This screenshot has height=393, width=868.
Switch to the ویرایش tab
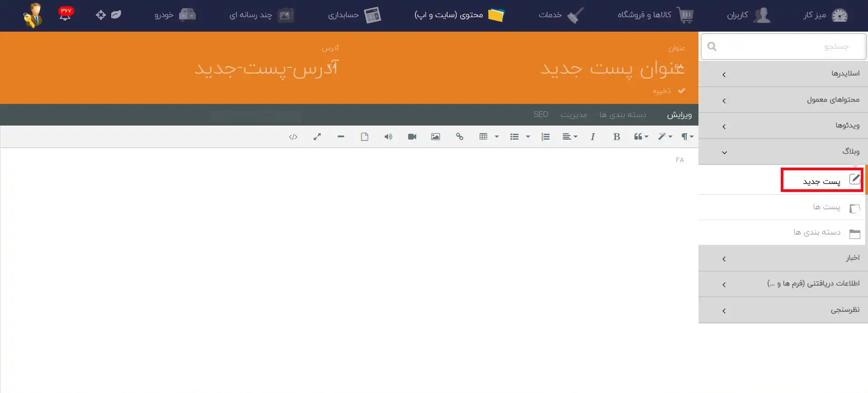coord(679,115)
